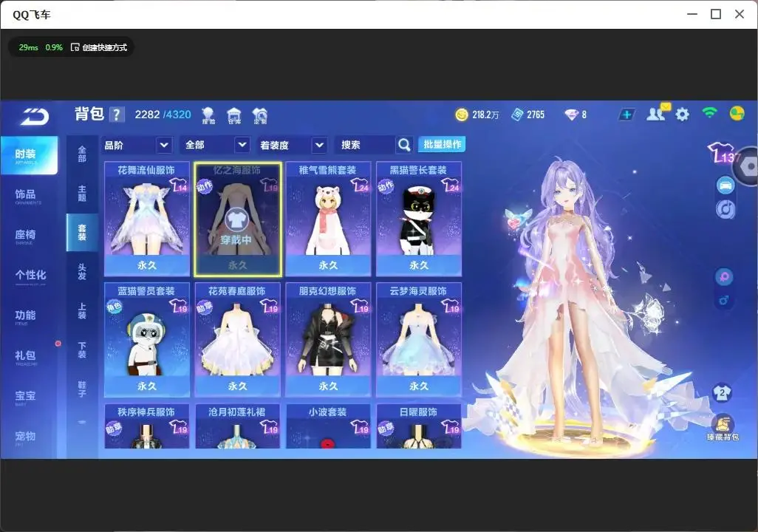Click the 批量操作 button
This screenshot has width=758, height=532.
(x=442, y=145)
